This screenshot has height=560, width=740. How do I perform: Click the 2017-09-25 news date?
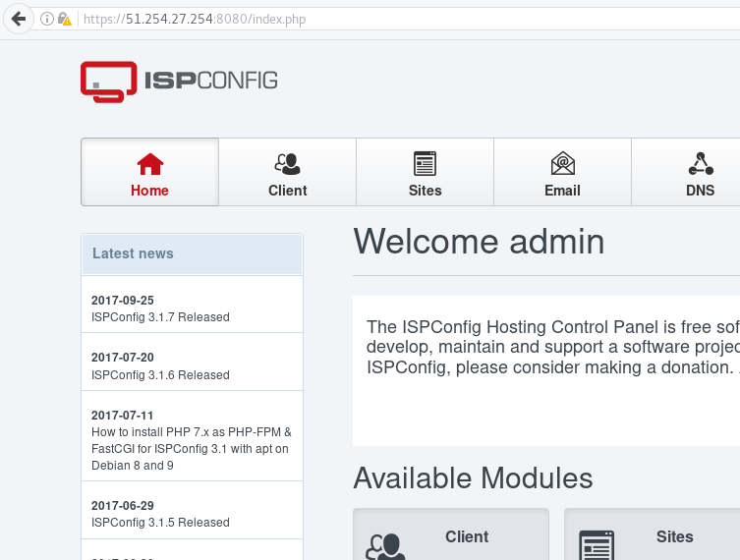point(123,301)
